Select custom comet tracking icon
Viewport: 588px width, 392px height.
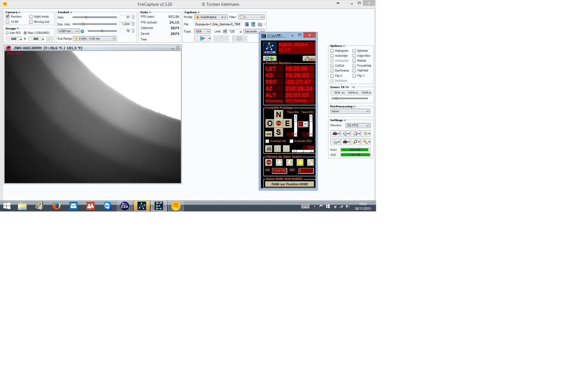point(310,162)
